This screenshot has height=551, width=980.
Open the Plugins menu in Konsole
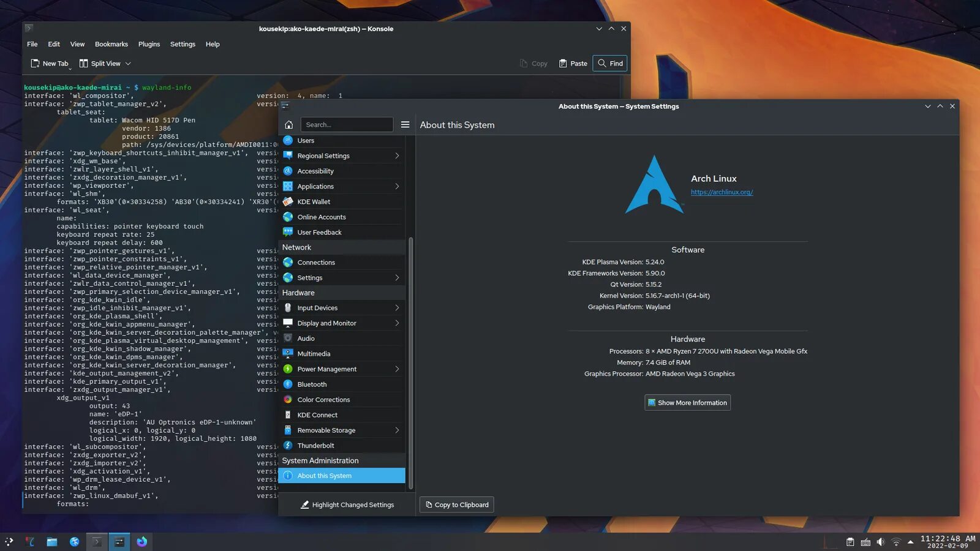tap(149, 43)
